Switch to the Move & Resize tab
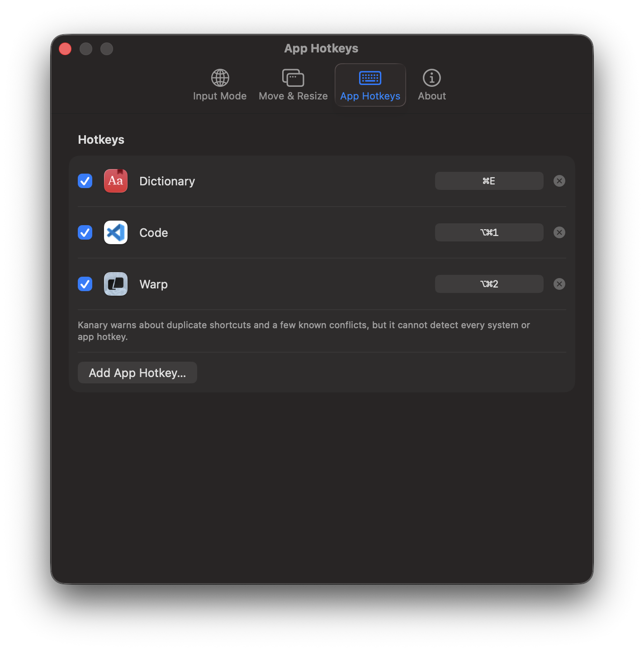This screenshot has height=651, width=644. (x=293, y=85)
